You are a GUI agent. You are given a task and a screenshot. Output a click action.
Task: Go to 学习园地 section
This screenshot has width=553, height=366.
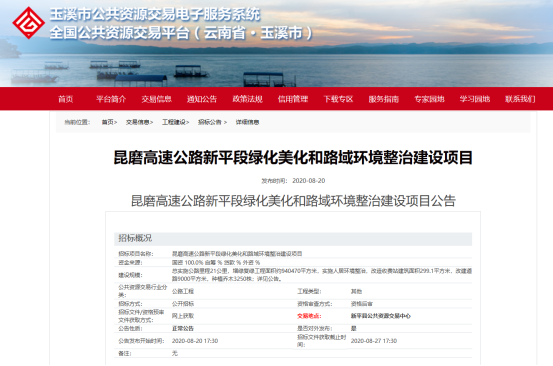475,99
